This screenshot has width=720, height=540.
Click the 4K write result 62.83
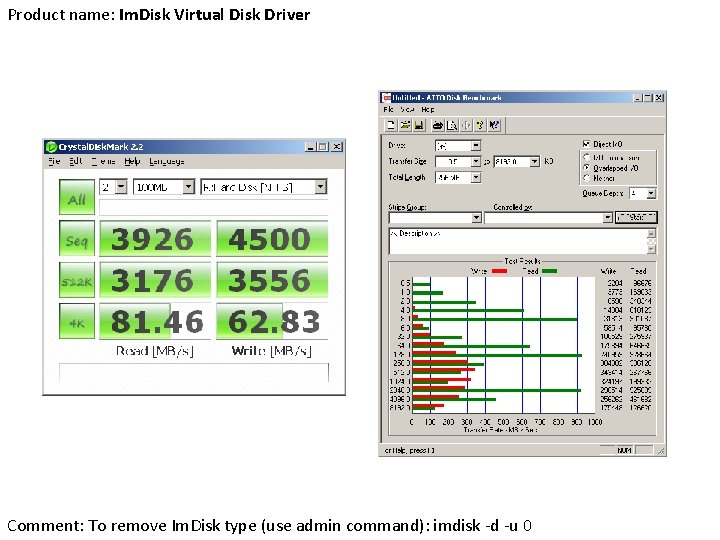click(x=272, y=321)
